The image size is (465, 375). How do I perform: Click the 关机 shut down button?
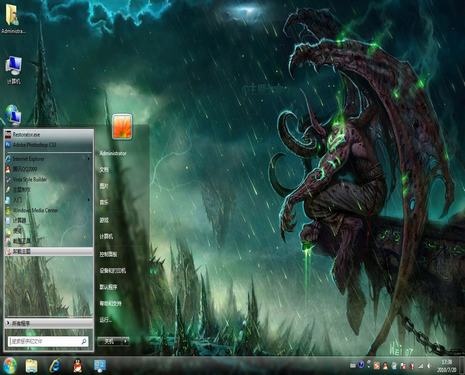110,341
